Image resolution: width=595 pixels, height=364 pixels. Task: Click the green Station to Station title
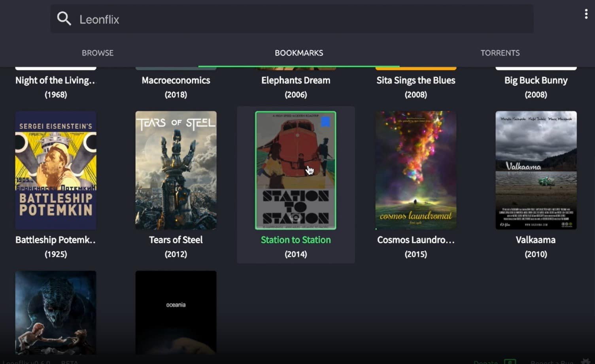[296, 240]
